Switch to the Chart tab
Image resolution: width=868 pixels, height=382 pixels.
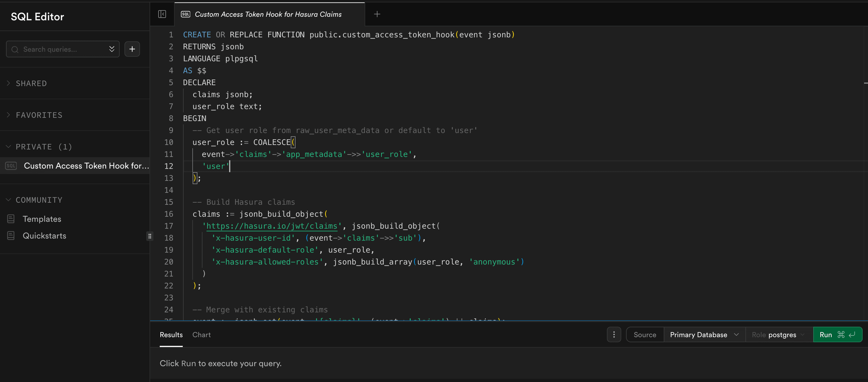201,334
